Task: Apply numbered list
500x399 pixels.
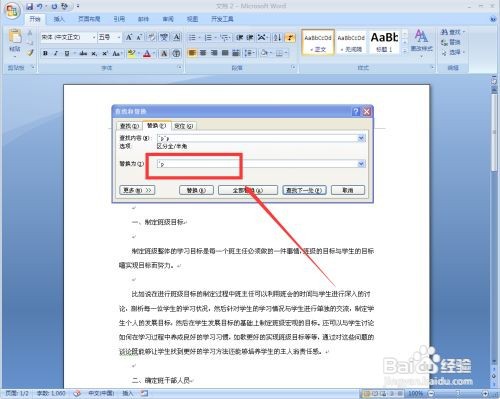Action: 208,37
